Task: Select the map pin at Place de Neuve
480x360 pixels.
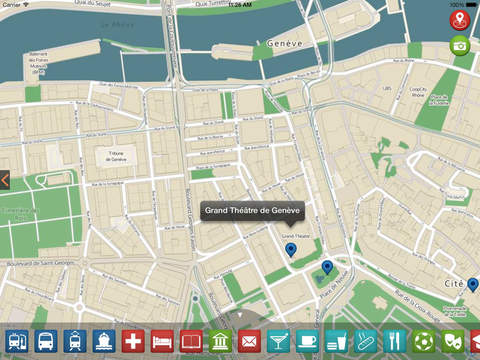Action: coord(327,268)
